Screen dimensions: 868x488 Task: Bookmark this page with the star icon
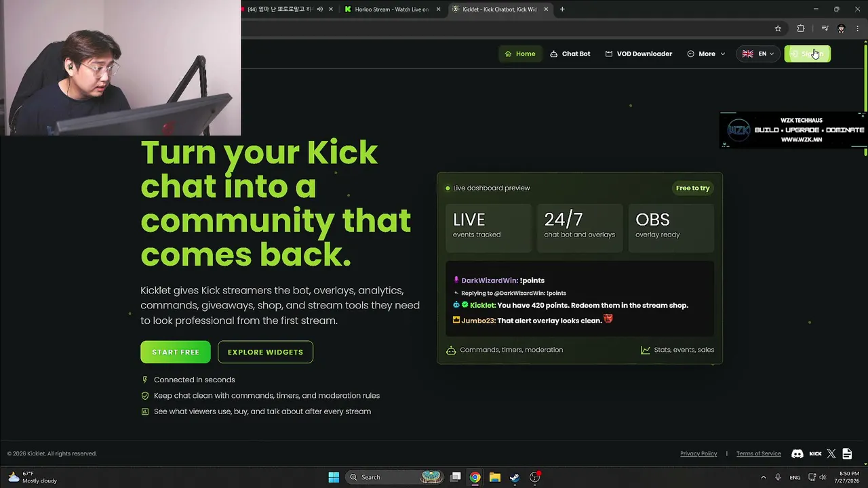tap(778, 28)
